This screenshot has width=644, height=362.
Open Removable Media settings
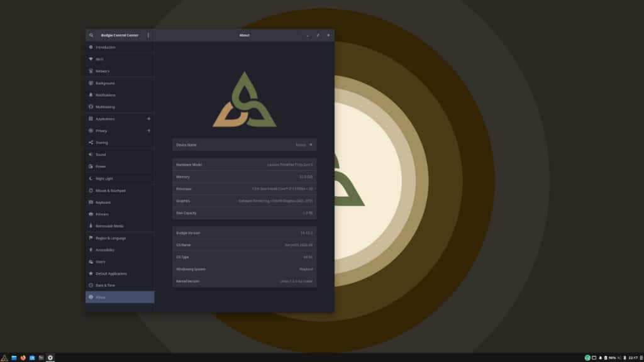click(x=120, y=226)
